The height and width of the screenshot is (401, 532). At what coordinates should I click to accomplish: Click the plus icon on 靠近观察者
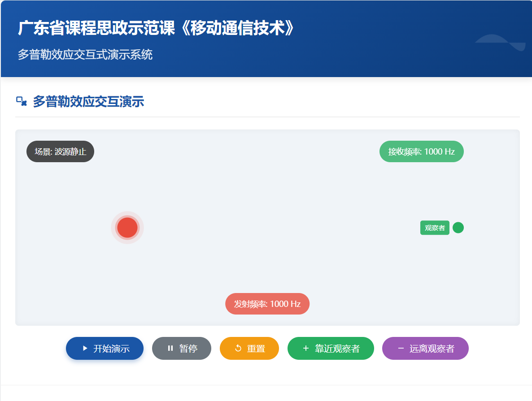click(x=306, y=349)
